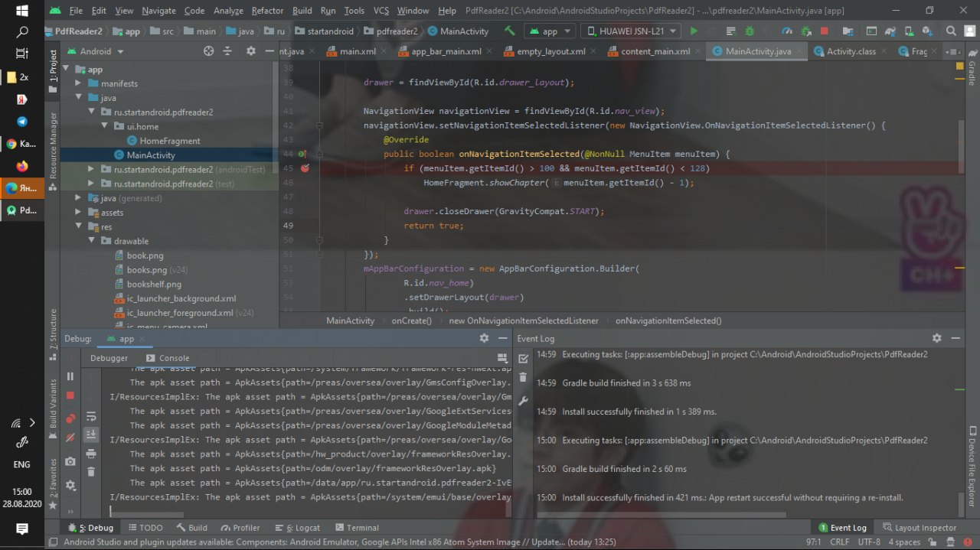Clear Event Log with trash icon
Viewport: 980px width, 550px height.
pos(523,377)
